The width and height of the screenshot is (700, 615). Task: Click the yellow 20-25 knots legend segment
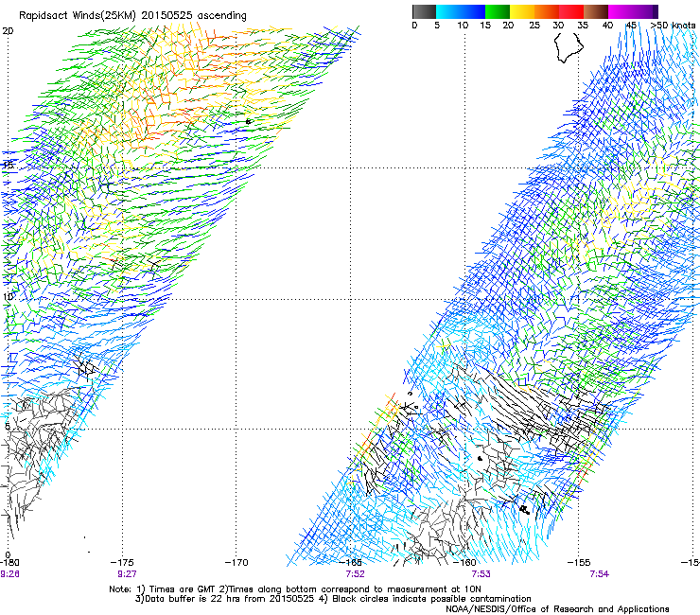[522, 11]
